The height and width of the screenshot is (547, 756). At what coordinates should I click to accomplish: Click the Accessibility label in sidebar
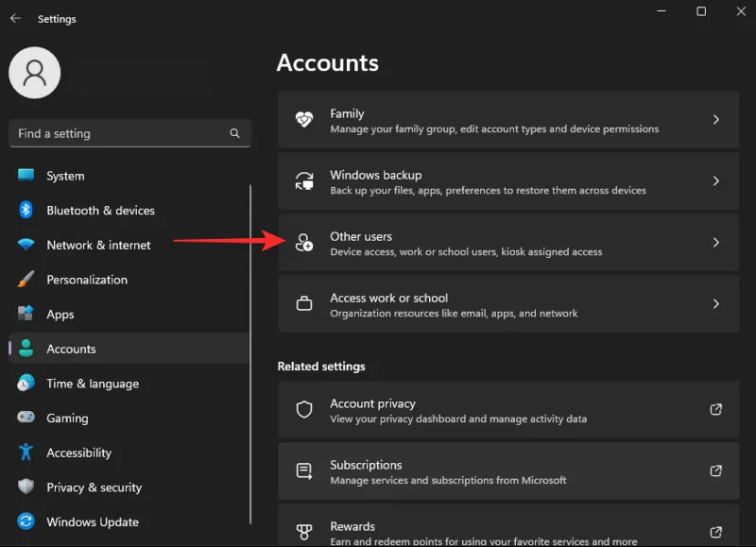(x=79, y=453)
